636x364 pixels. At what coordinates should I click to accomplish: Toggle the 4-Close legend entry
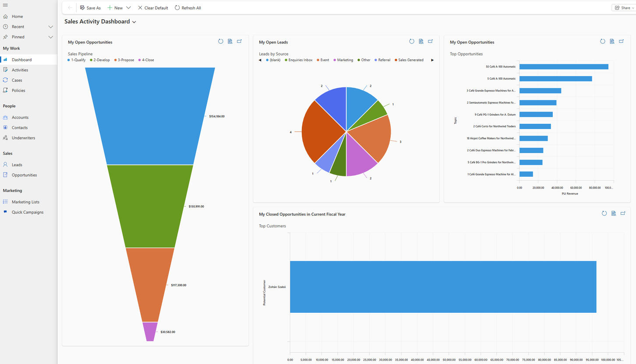click(x=146, y=60)
